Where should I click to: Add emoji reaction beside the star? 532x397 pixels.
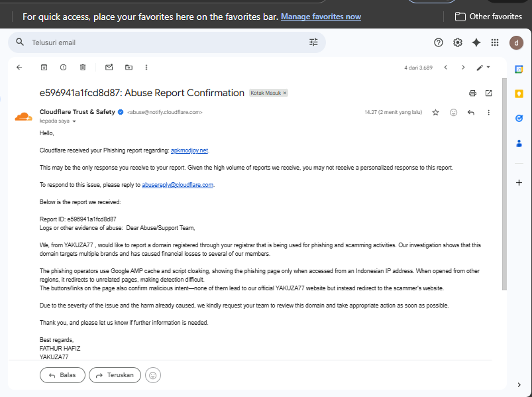453,112
